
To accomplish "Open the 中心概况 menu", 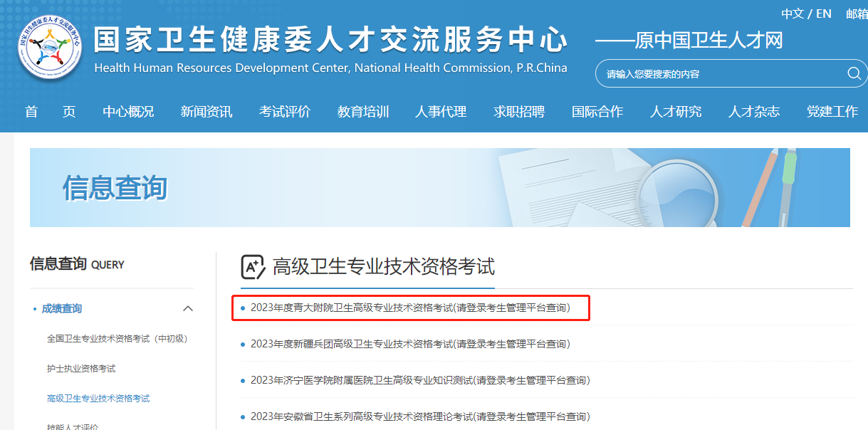I will coord(128,112).
